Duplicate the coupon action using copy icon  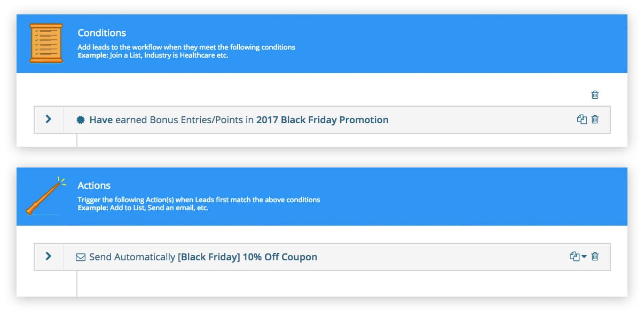pyautogui.click(x=574, y=256)
